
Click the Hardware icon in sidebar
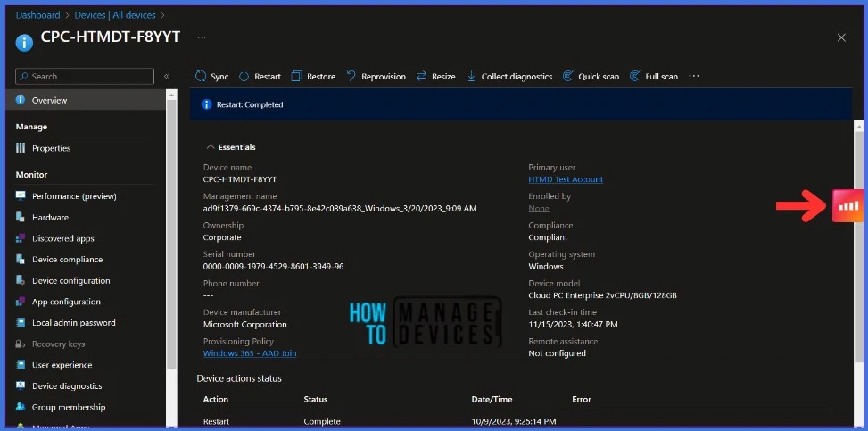click(21, 217)
